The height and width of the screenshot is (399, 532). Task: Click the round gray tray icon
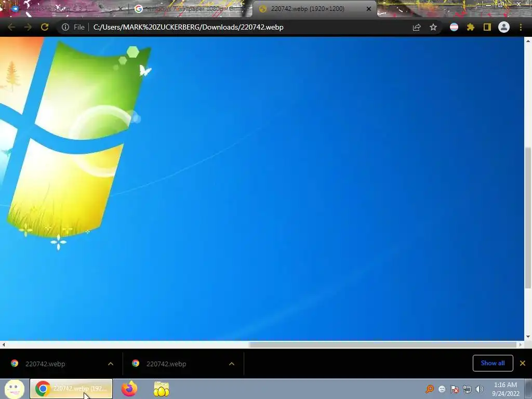(442, 389)
